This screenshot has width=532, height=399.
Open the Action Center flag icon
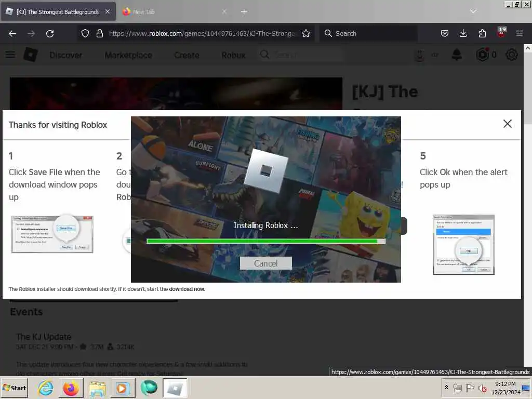coord(470,388)
